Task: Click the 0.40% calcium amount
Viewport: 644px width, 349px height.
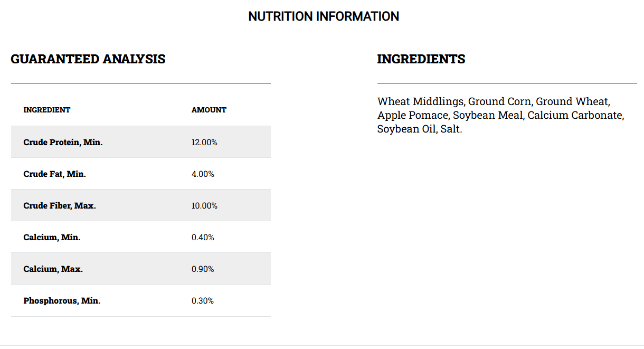Action: click(203, 237)
